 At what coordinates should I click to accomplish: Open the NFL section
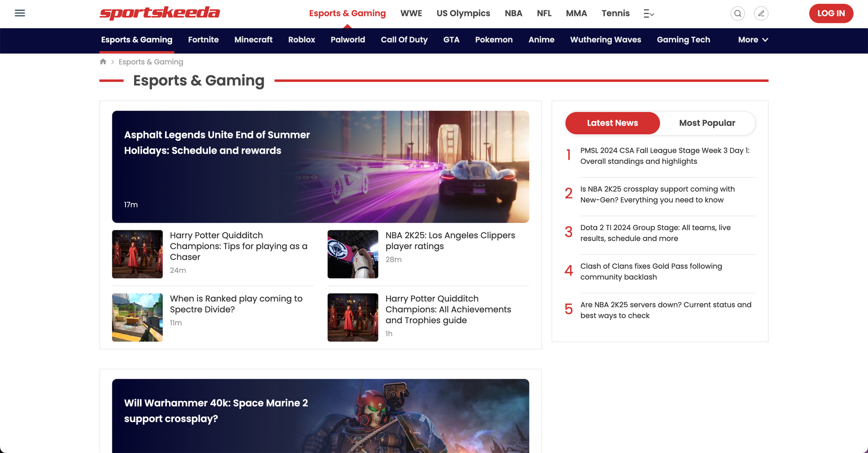pos(544,13)
